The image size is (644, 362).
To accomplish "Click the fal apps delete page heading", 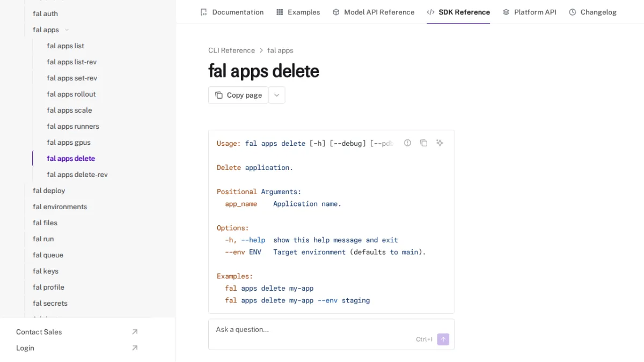I will pos(264,71).
